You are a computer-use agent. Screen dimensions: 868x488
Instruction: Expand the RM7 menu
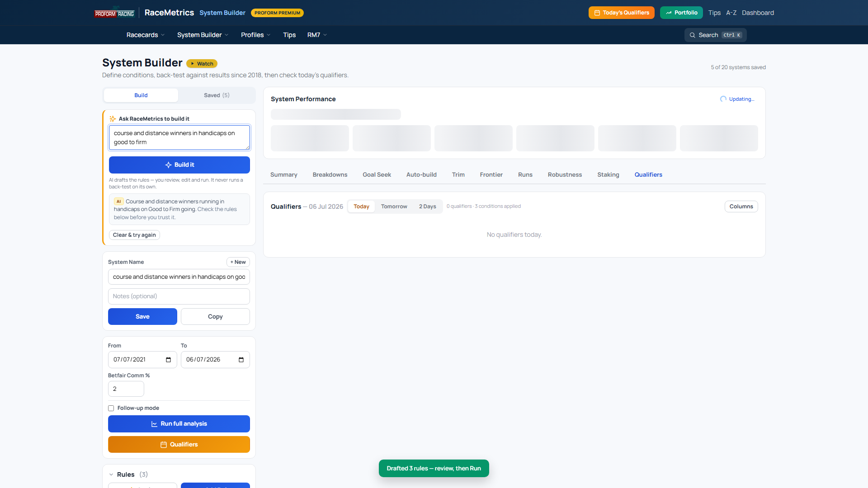pos(317,35)
